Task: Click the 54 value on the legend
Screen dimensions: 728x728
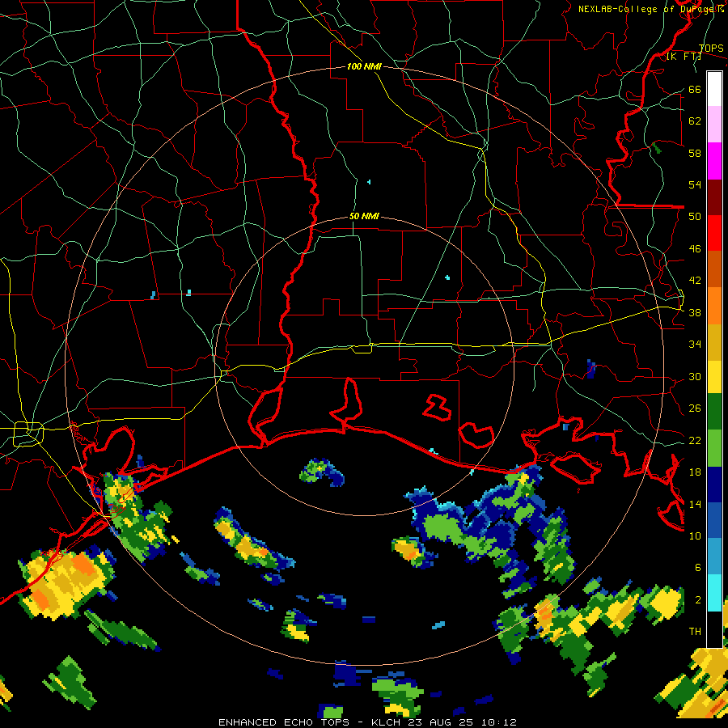Action: click(695, 184)
